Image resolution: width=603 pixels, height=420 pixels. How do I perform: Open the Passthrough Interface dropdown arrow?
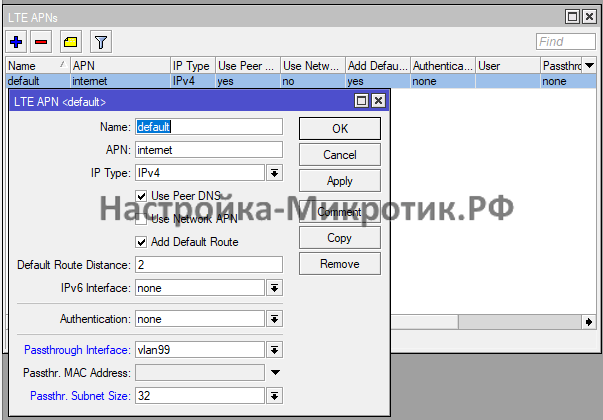tap(274, 350)
